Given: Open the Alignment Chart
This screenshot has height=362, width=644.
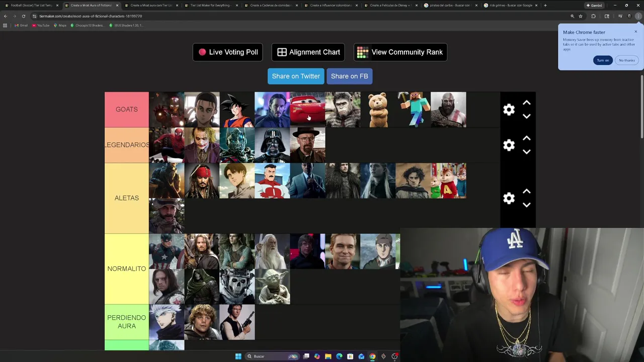Looking at the screenshot, I should click(x=308, y=52).
